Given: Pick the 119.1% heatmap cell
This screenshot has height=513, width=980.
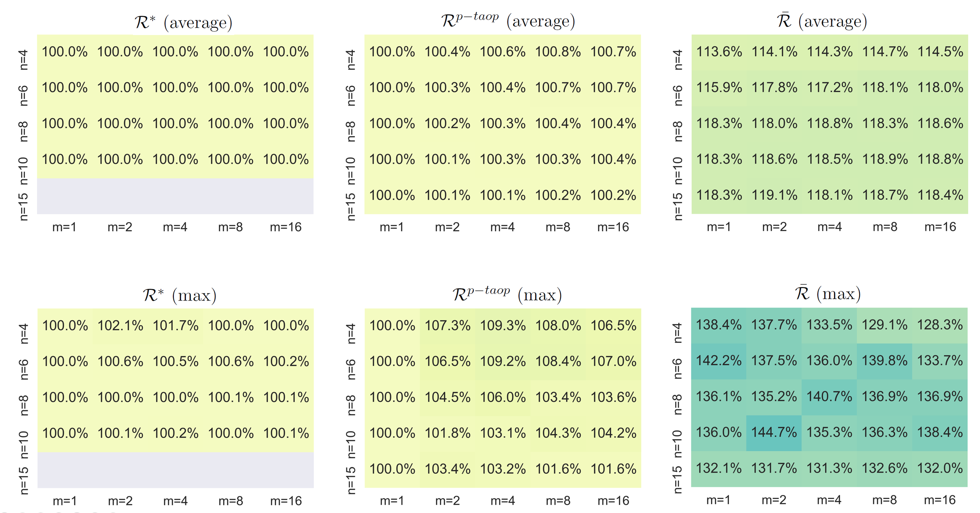Looking at the screenshot, I should (774, 196).
